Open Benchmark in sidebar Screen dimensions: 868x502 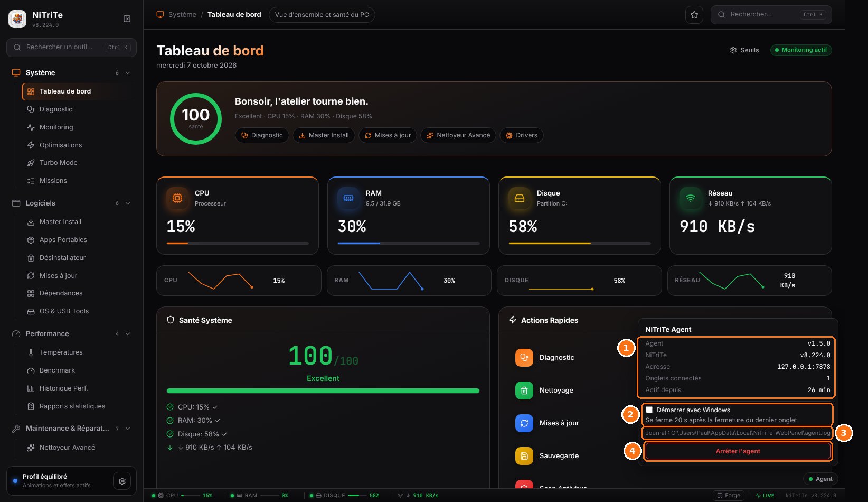79,370
